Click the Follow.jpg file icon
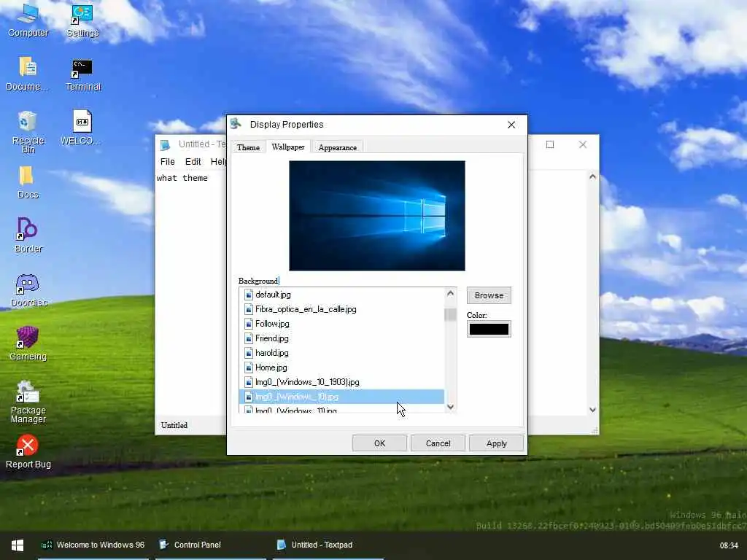Viewport: 747px width, 560px height. click(x=248, y=324)
